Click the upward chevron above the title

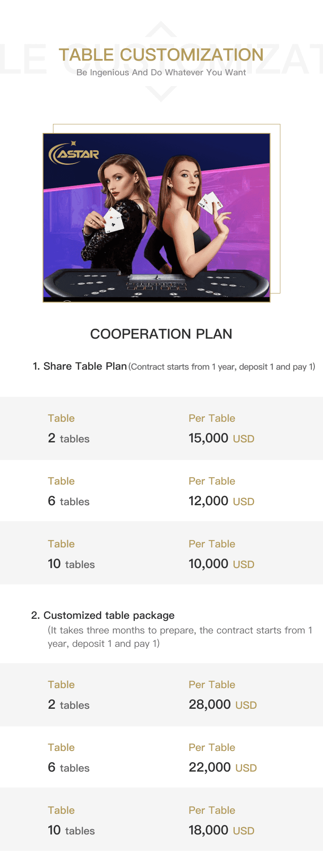pyautogui.click(x=161, y=29)
